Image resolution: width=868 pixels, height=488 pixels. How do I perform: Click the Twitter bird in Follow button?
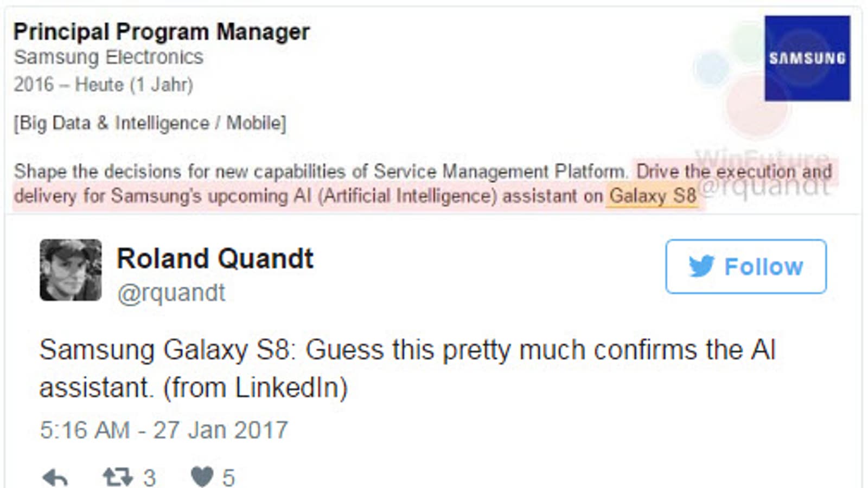701,266
